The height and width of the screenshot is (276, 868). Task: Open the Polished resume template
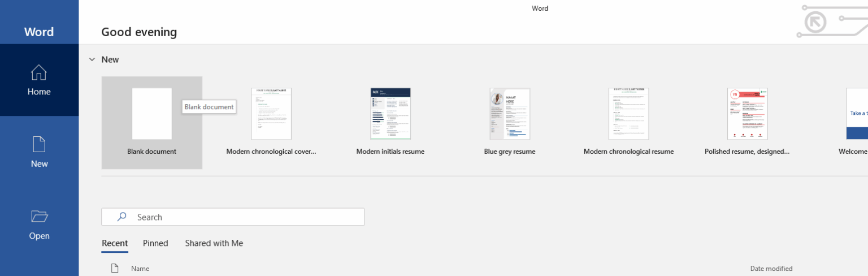[x=747, y=123]
